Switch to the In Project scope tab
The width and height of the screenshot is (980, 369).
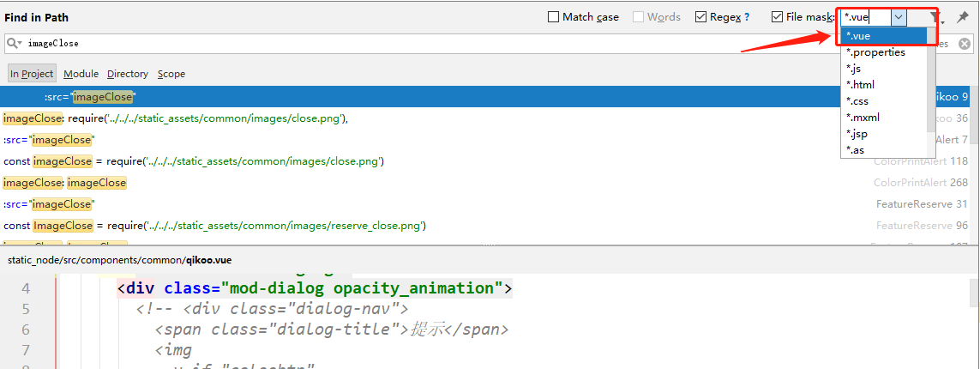[x=32, y=74]
